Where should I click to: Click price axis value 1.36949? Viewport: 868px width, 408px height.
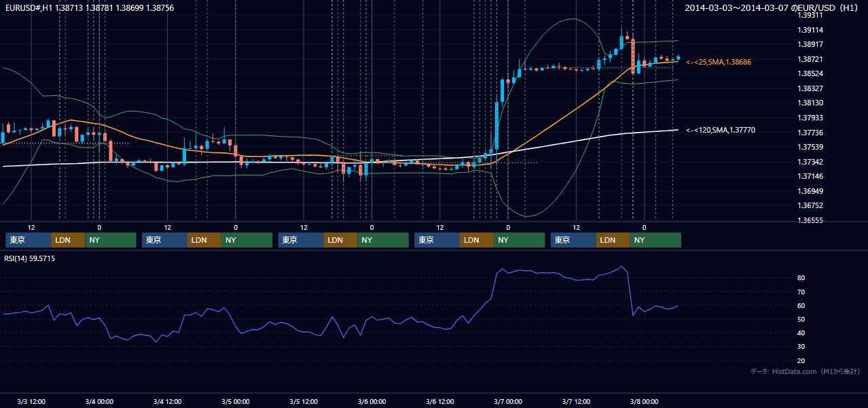(x=810, y=191)
